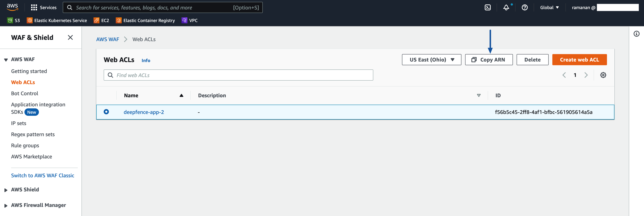The image size is (644, 216).
Task: Expand the AWS Firewall Manager section
Action: 6,205
